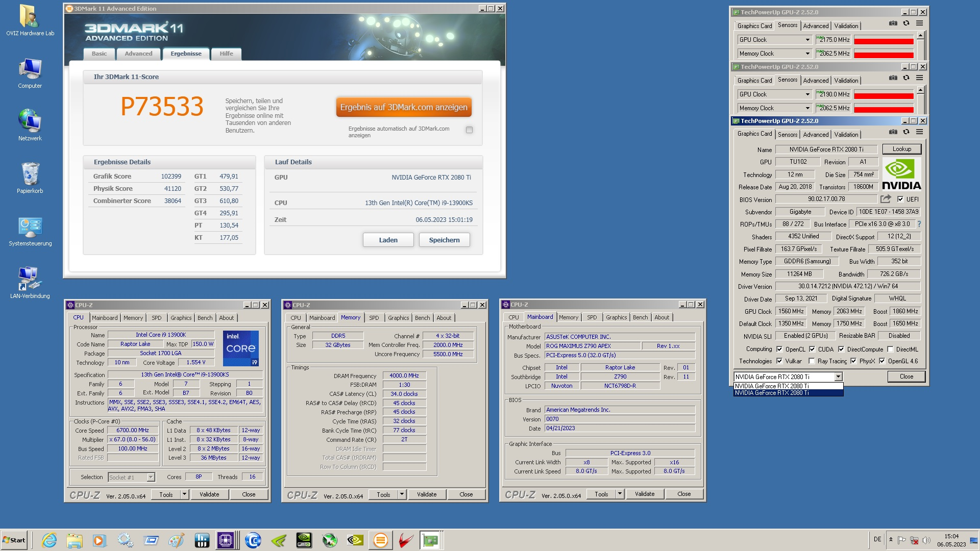
Task: Click the Close button in GPU-Z
Action: pyautogui.click(x=906, y=377)
